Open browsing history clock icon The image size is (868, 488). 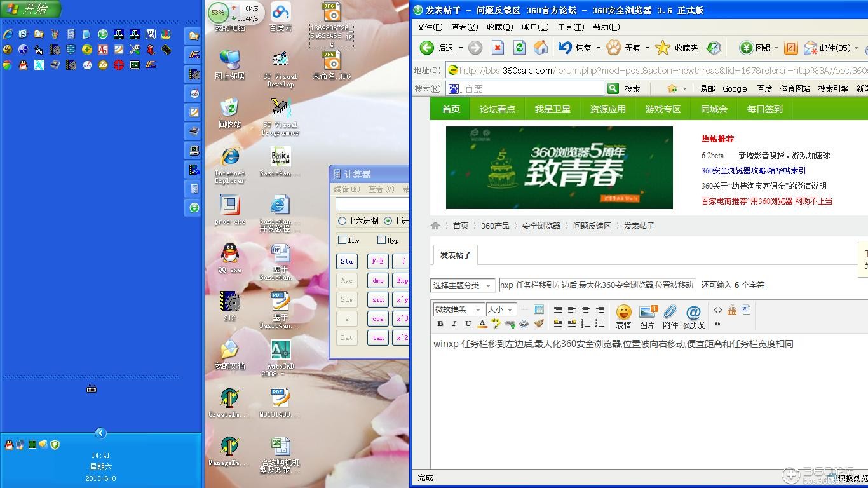(714, 48)
